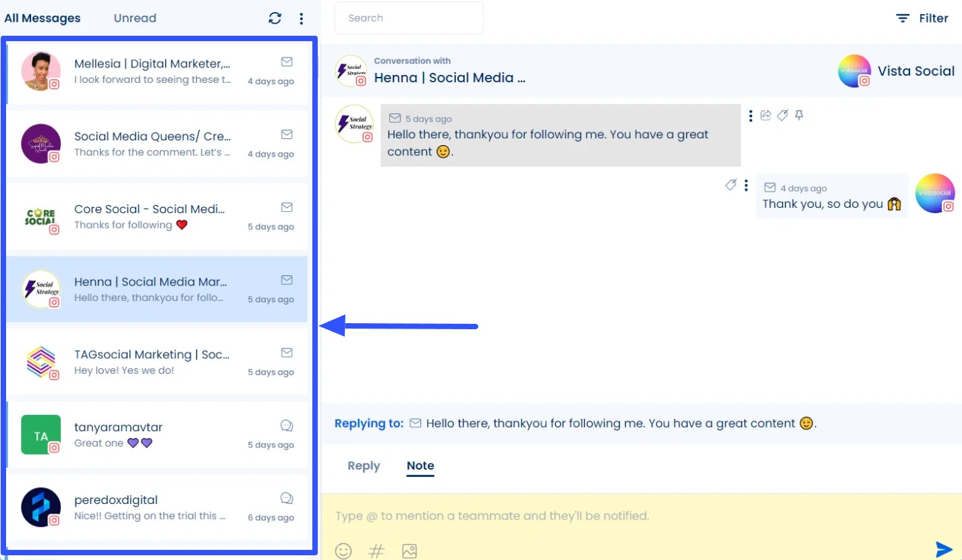
Task: Toggle the envelope icon on tanyaramavtar's message
Action: click(x=286, y=425)
